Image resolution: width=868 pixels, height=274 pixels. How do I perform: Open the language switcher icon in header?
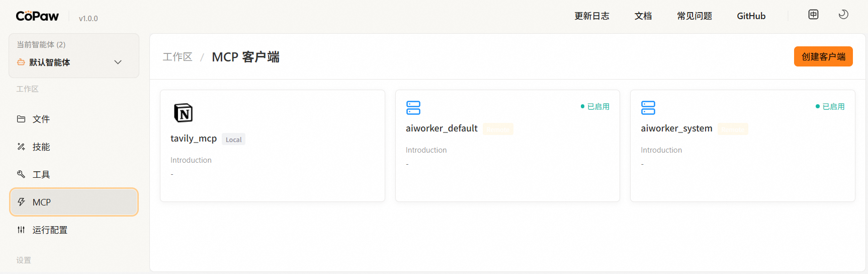coord(813,15)
